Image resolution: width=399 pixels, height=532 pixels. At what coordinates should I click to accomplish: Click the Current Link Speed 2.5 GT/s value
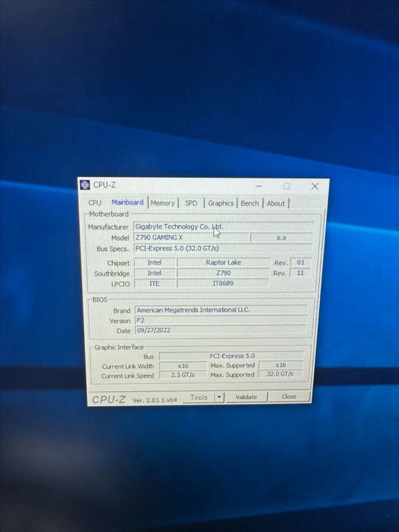point(182,375)
